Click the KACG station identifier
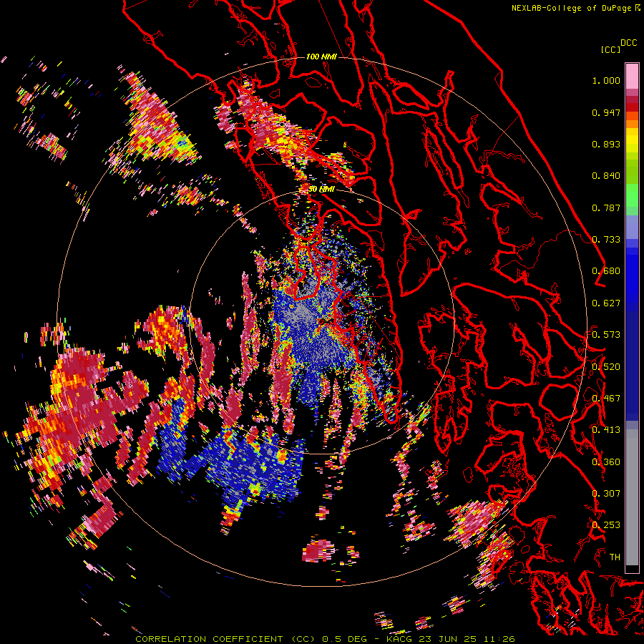This screenshot has width=644, height=644. pyautogui.click(x=399, y=639)
